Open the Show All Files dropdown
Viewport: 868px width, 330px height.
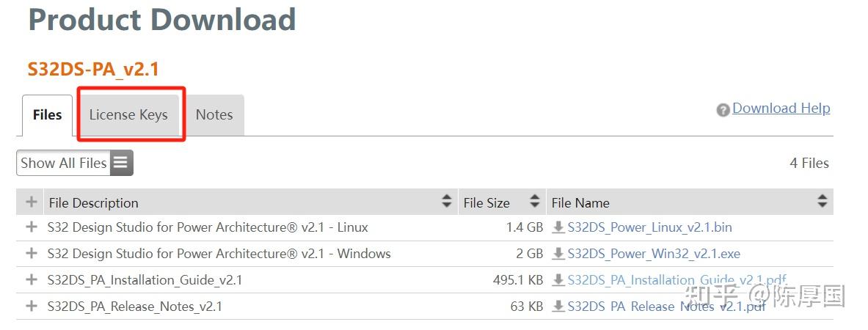click(64, 163)
